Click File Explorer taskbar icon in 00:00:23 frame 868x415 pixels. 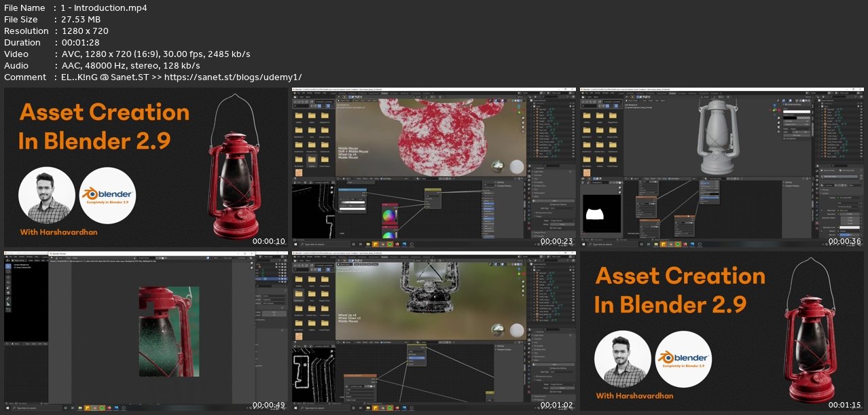click(x=367, y=245)
